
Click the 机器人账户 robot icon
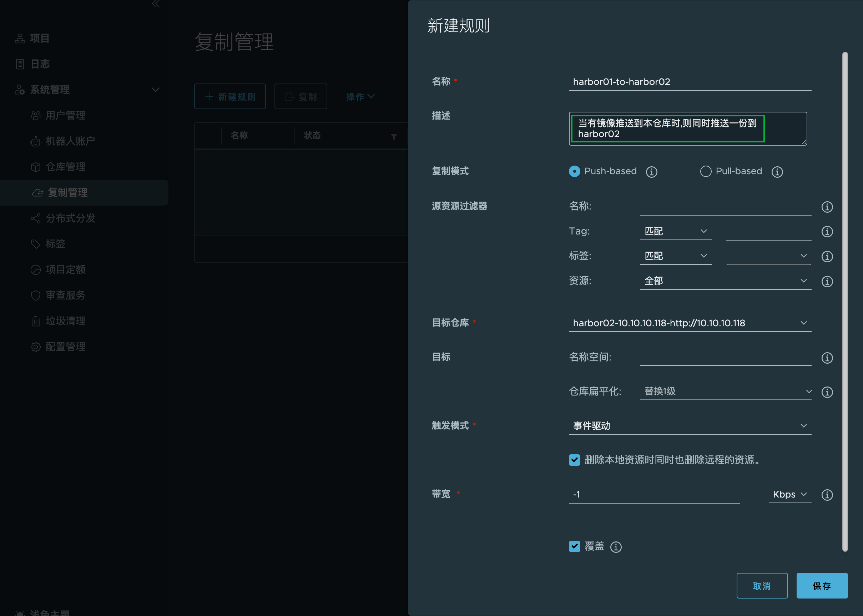[x=35, y=141]
